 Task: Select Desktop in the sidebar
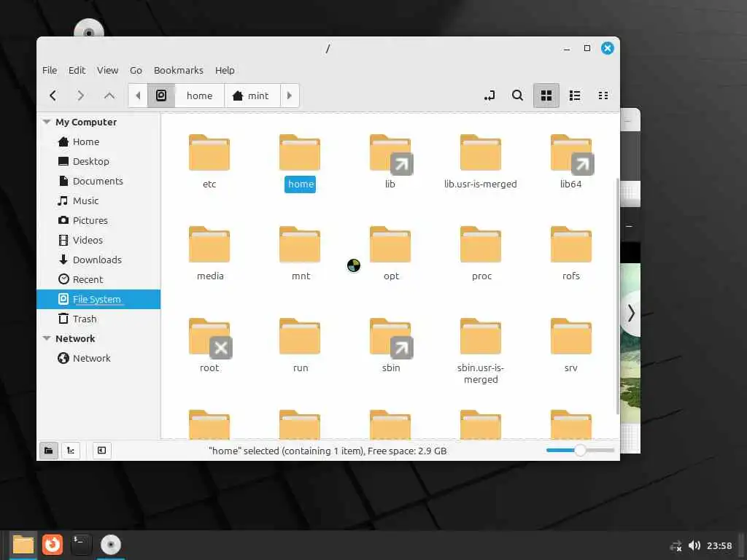(x=98, y=161)
